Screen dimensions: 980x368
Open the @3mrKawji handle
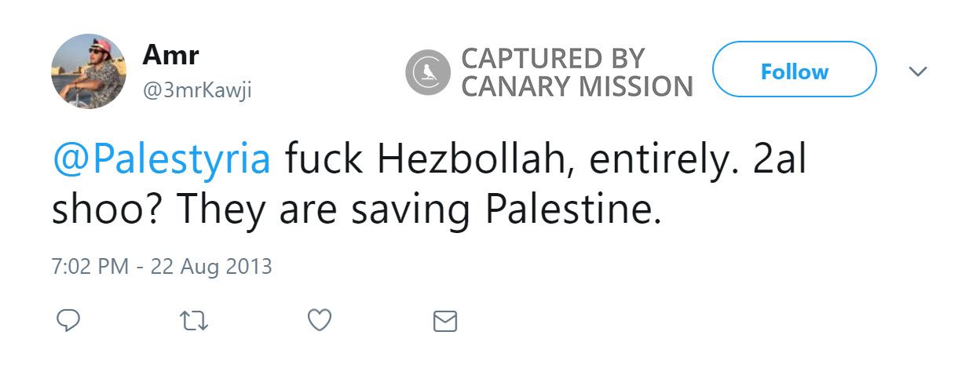pyautogui.click(x=196, y=92)
